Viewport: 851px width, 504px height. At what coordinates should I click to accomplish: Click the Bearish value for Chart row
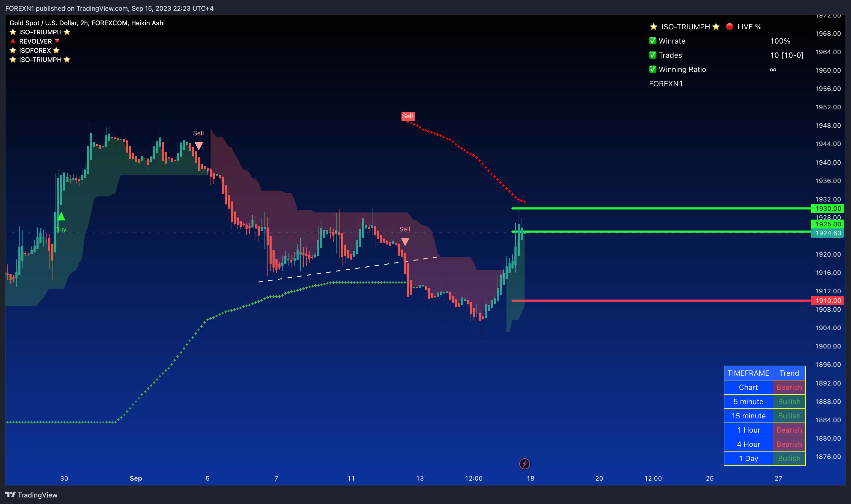[x=789, y=387]
